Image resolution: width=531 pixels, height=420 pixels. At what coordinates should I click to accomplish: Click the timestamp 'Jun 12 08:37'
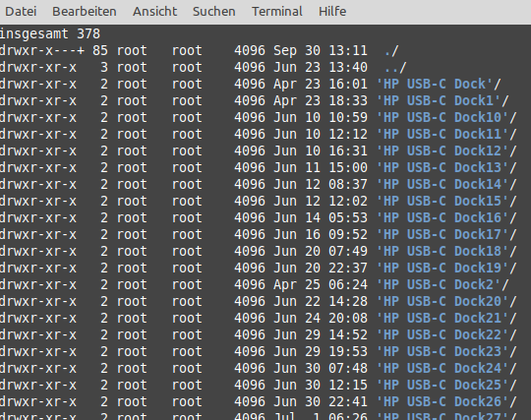[321, 185]
